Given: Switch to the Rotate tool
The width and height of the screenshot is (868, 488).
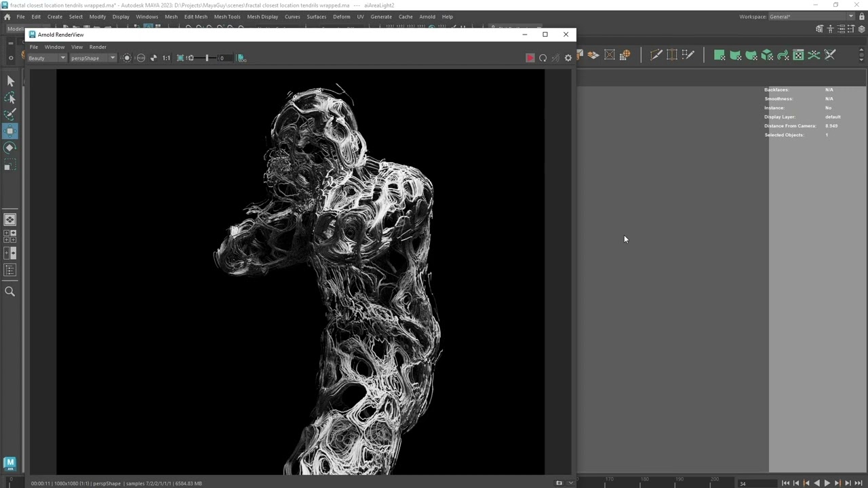Looking at the screenshot, I should point(10,147).
